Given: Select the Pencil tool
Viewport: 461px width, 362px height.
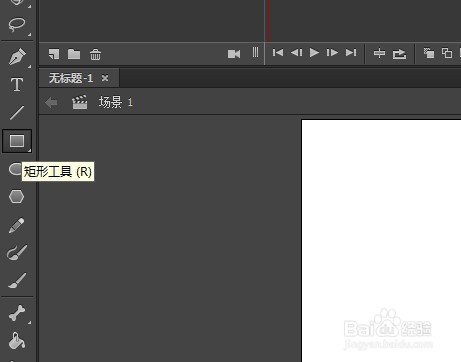Looking at the screenshot, I should (x=16, y=225).
